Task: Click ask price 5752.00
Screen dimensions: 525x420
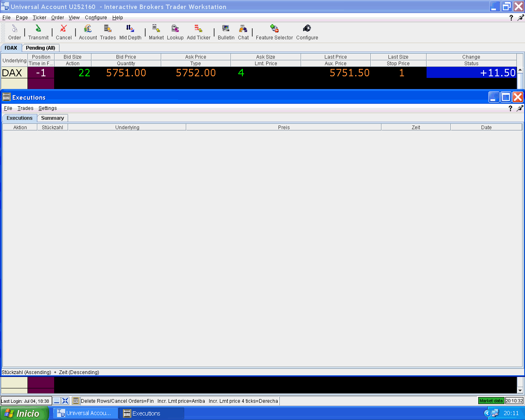Action: (196, 73)
